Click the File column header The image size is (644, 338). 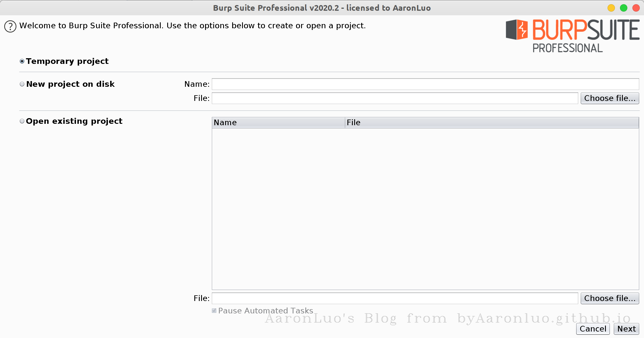491,123
